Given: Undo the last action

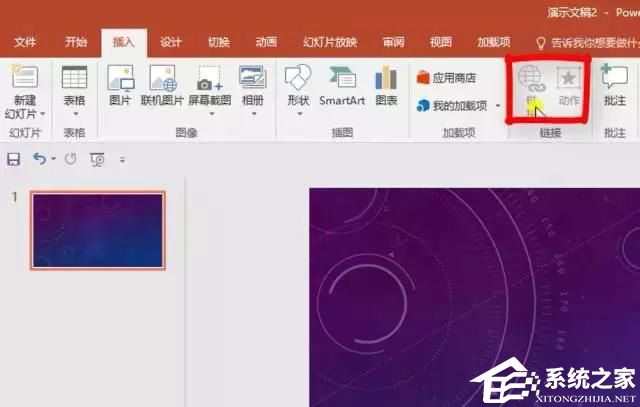Looking at the screenshot, I should pos(40,158).
